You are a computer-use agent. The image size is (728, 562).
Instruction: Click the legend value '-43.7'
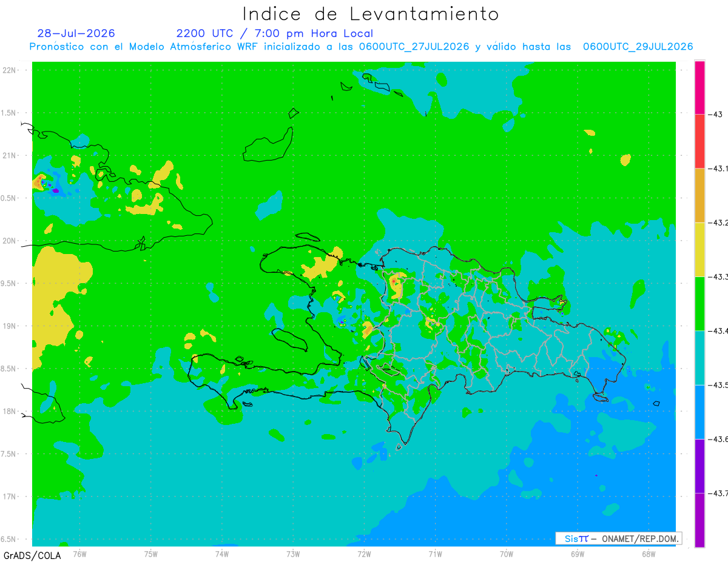tap(718, 493)
